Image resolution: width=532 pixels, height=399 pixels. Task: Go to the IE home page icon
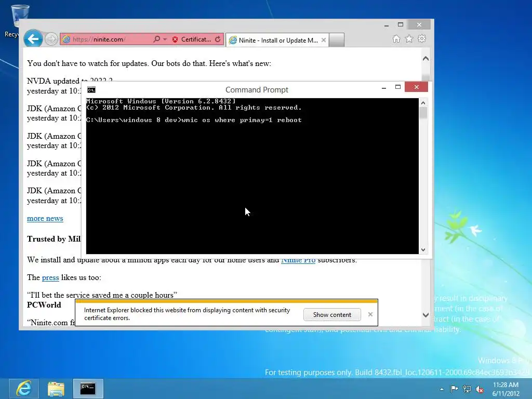pos(396,38)
